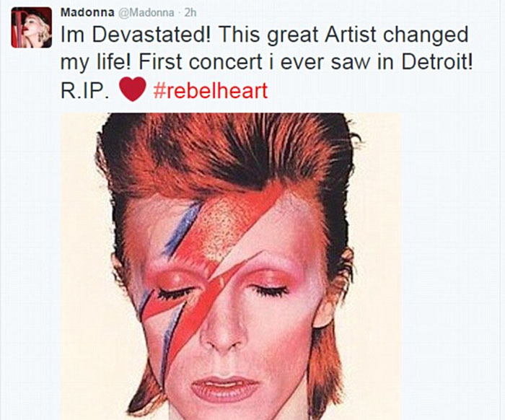Open the #rebelheart hashtag link
Viewport: 505px width, 420px height.
coord(211,90)
